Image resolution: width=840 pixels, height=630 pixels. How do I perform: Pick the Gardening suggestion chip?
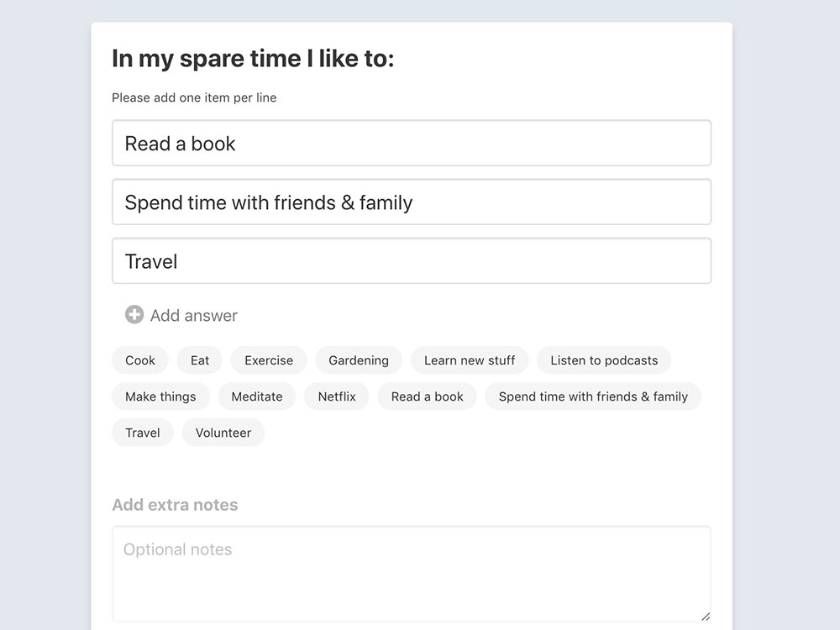tap(359, 360)
